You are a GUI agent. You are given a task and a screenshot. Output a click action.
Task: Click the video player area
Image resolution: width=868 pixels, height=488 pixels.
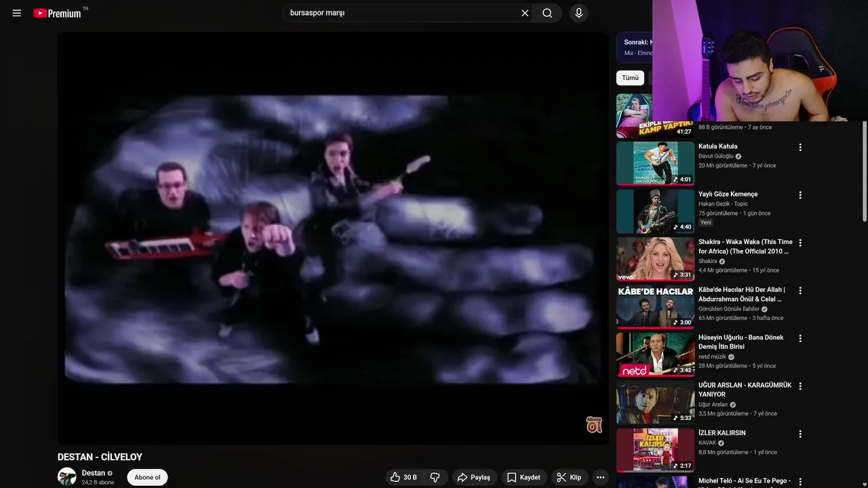[x=333, y=239]
